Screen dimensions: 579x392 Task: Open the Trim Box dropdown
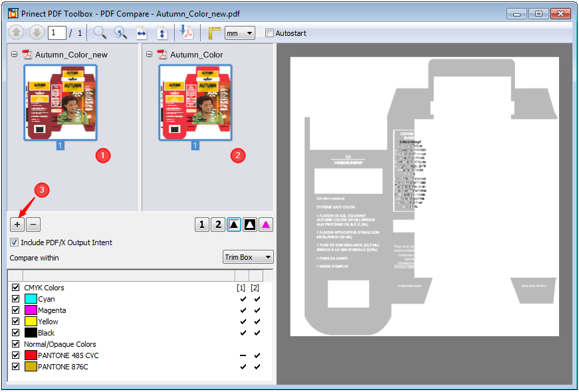(x=248, y=257)
